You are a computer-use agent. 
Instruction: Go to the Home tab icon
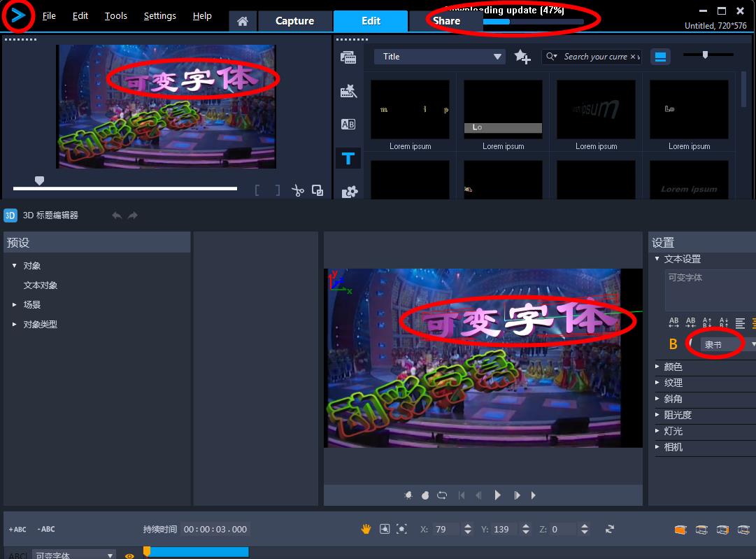(x=243, y=21)
